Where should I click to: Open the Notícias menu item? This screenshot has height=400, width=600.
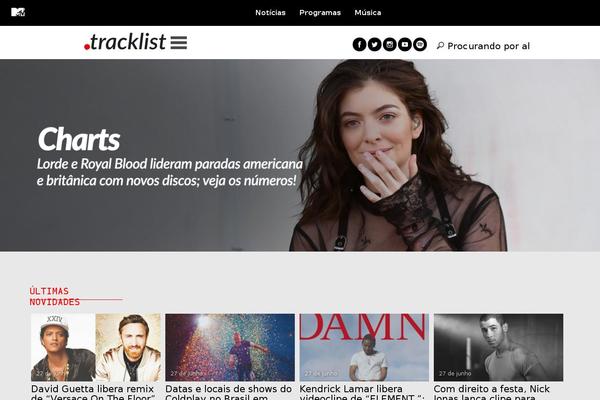[x=270, y=13]
